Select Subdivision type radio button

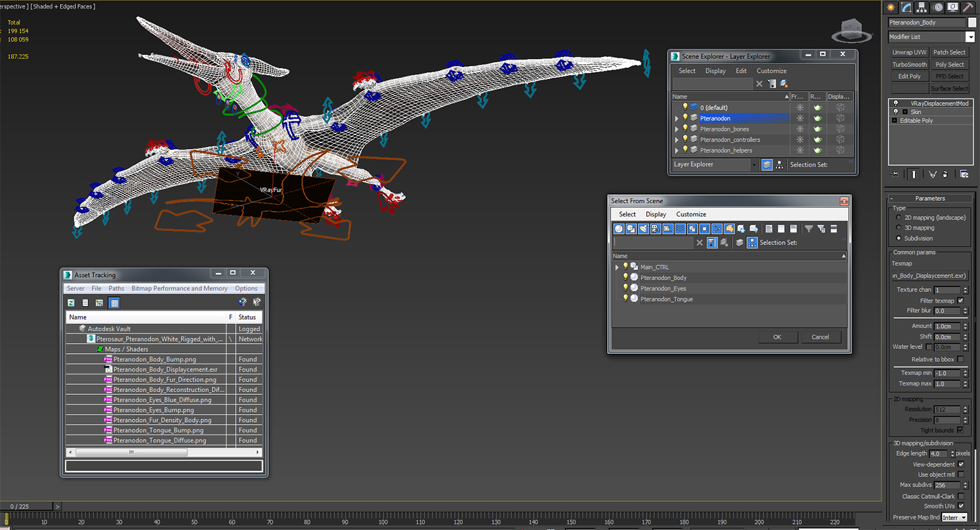click(x=899, y=238)
